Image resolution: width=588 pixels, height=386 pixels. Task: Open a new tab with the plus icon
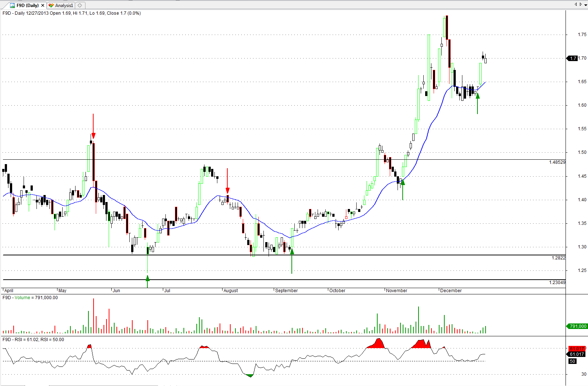80,6
